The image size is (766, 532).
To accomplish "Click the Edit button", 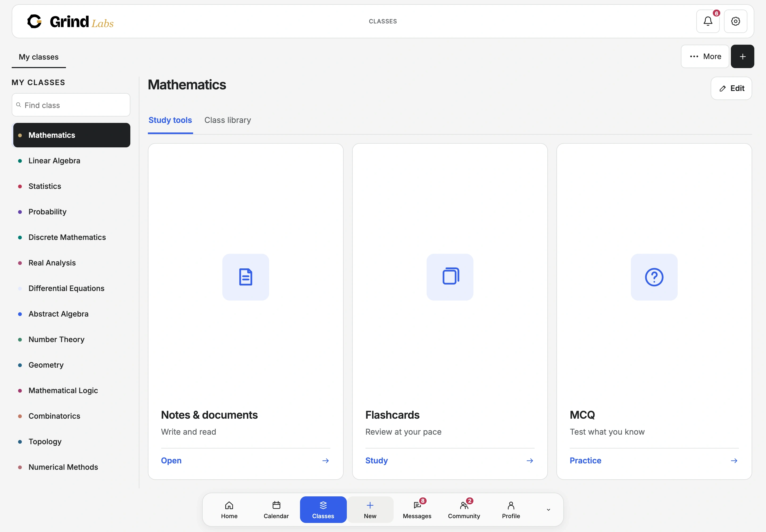I will click(x=731, y=88).
